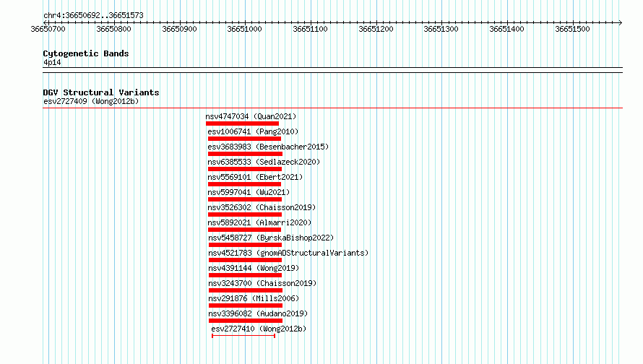The height and width of the screenshot is (364, 643).
Task: Open the nsv5458727 (ByrskaBishop2022) variant label
Action: point(271,238)
